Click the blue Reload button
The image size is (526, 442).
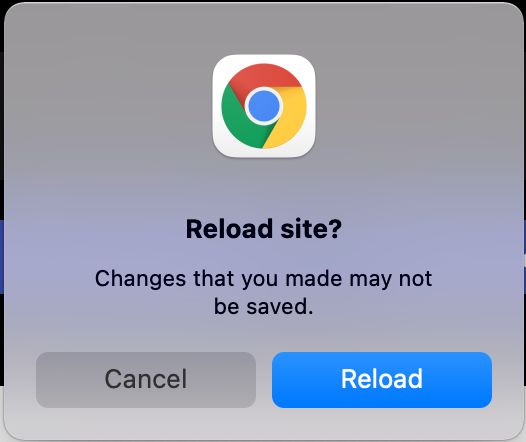(382, 380)
